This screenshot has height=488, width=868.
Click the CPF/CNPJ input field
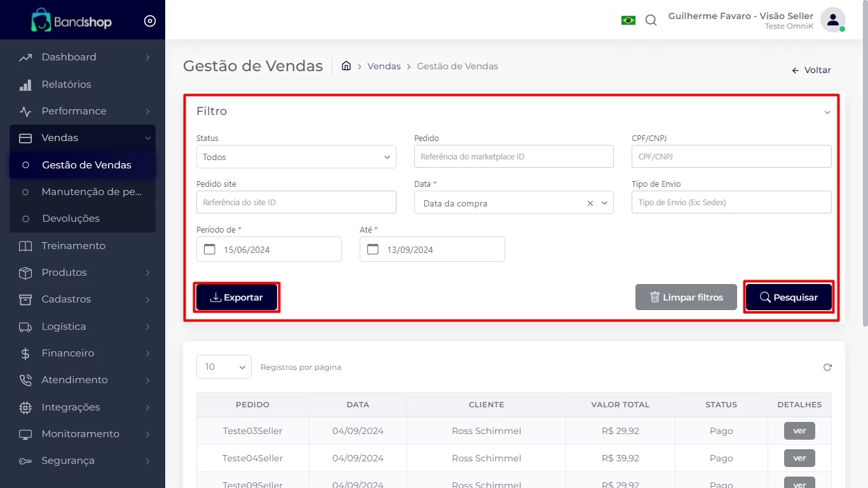731,156
